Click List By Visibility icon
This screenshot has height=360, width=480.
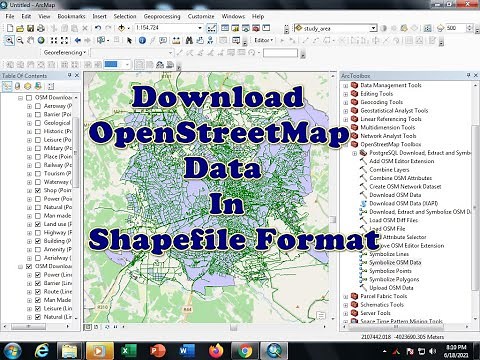(x=28, y=86)
